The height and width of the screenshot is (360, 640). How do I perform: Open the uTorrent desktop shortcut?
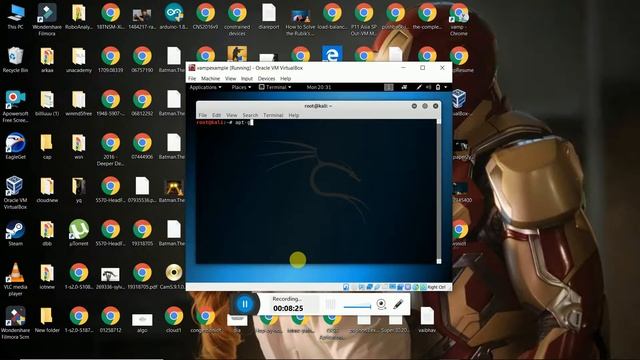coord(79,231)
